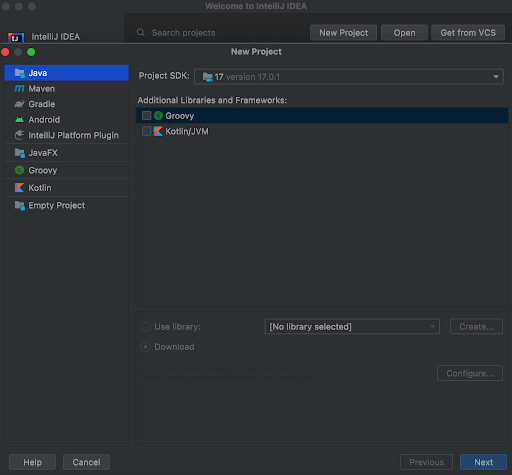512x475 pixels.
Task: Select the Java project type icon
Action: [x=20, y=73]
